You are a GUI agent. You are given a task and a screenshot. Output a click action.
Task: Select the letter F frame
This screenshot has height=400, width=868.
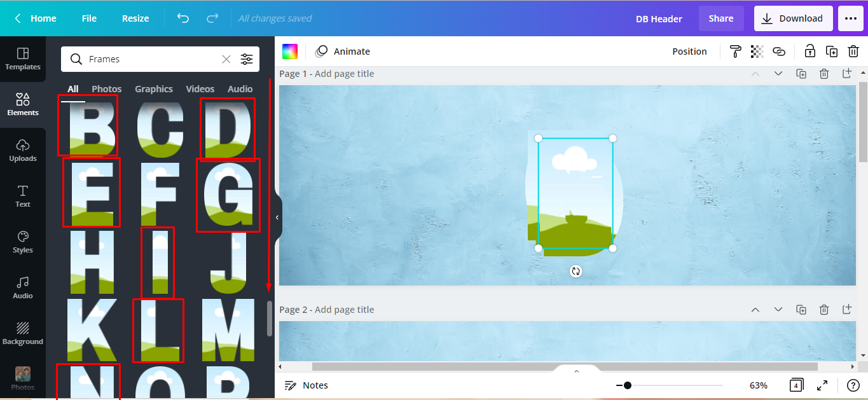pos(160,194)
